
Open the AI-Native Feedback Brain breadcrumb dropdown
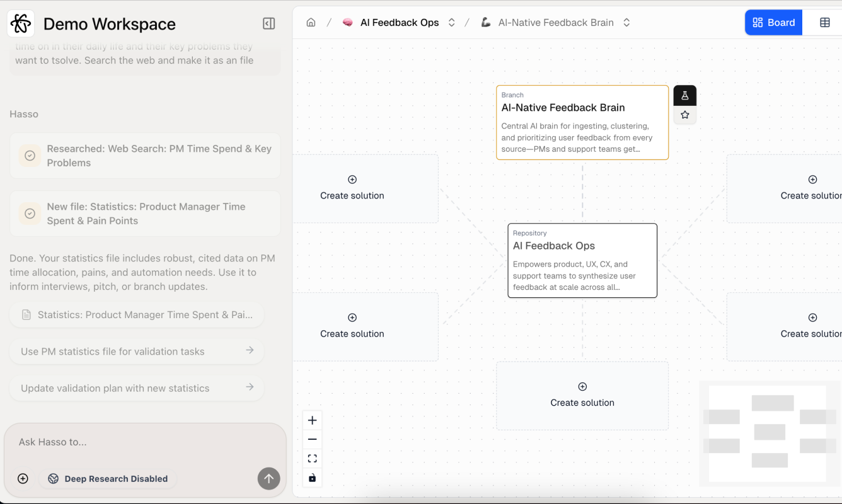(626, 23)
